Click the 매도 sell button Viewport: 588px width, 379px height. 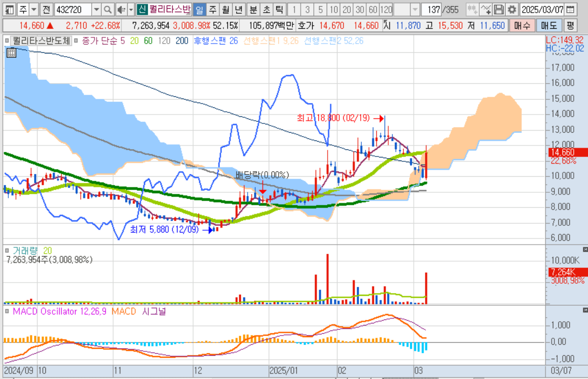coord(549,25)
